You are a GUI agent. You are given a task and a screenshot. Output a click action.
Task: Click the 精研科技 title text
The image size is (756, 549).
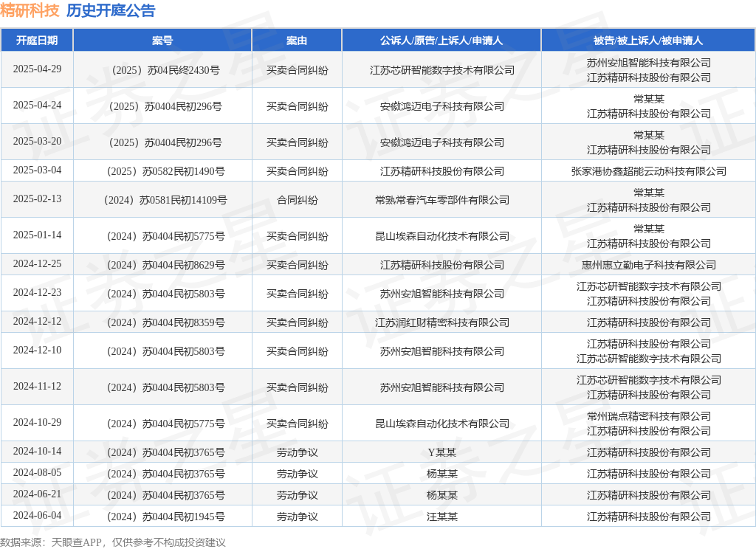30,10
